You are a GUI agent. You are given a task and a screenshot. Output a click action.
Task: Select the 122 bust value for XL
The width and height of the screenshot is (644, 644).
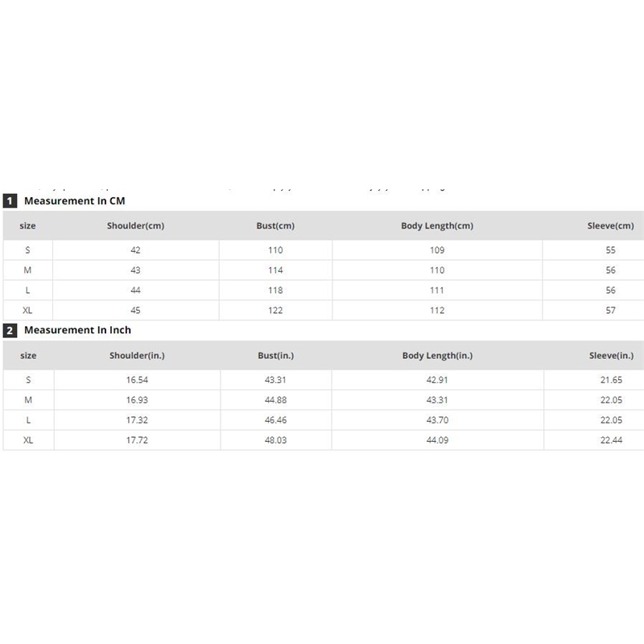click(x=275, y=311)
